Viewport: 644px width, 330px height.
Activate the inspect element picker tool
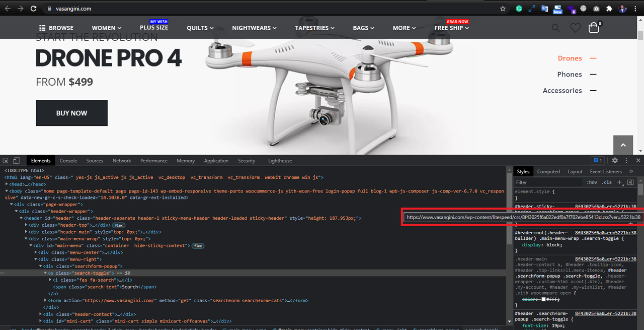[x=6, y=161]
